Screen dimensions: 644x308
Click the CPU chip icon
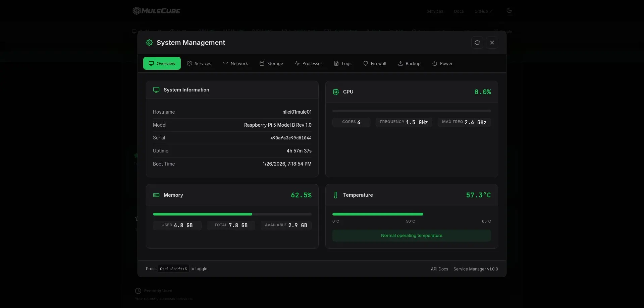pyautogui.click(x=336, y=92)
